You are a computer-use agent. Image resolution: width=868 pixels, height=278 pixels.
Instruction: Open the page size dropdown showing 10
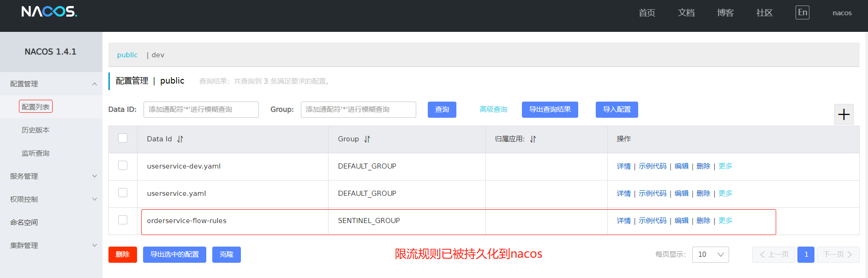pyautogui.click(x=710, y=254)
